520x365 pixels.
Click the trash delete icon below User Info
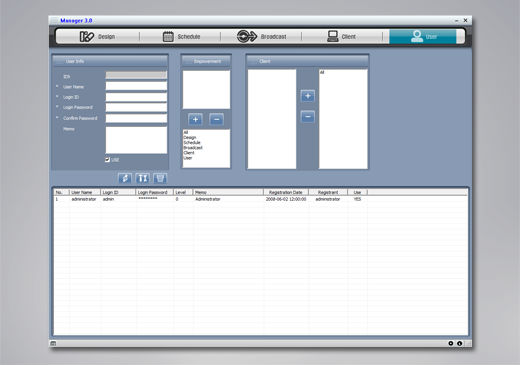160,178
